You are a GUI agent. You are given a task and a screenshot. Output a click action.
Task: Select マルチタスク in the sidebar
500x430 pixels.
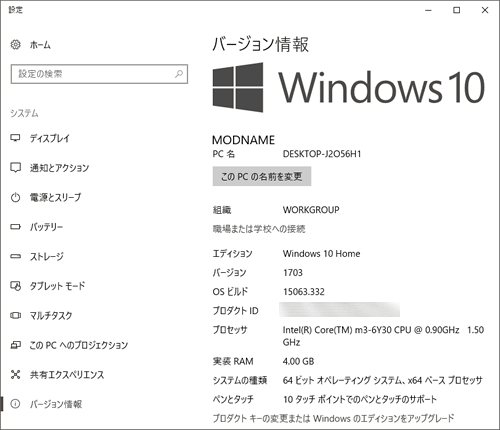click(51, 315)
